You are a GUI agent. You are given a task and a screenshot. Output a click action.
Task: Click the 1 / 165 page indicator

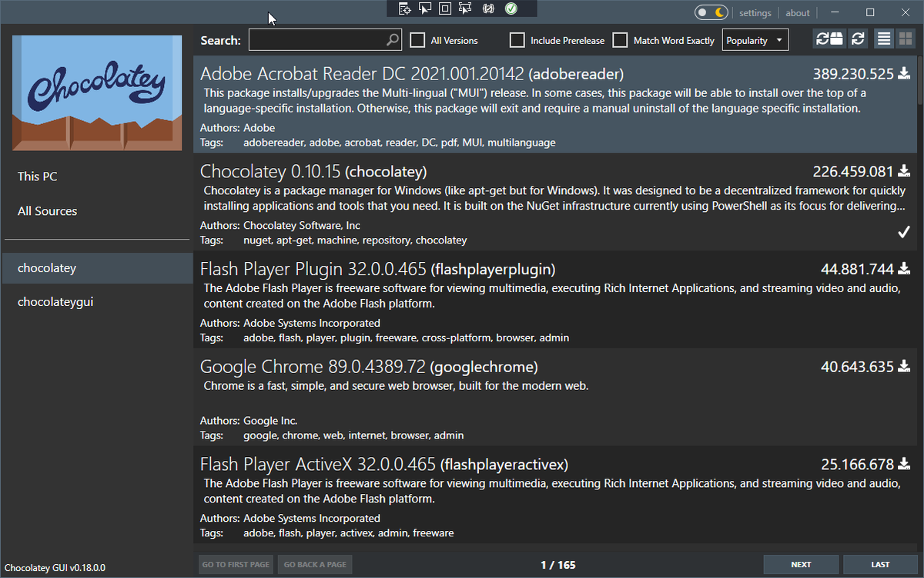(558, 565)
